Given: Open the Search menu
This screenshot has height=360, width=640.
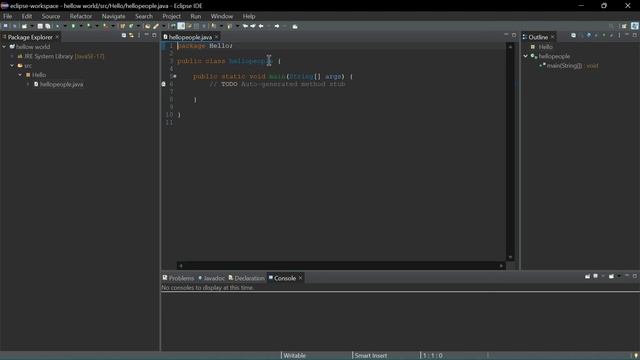Looking at the screenshot, I should pos(144,16).
